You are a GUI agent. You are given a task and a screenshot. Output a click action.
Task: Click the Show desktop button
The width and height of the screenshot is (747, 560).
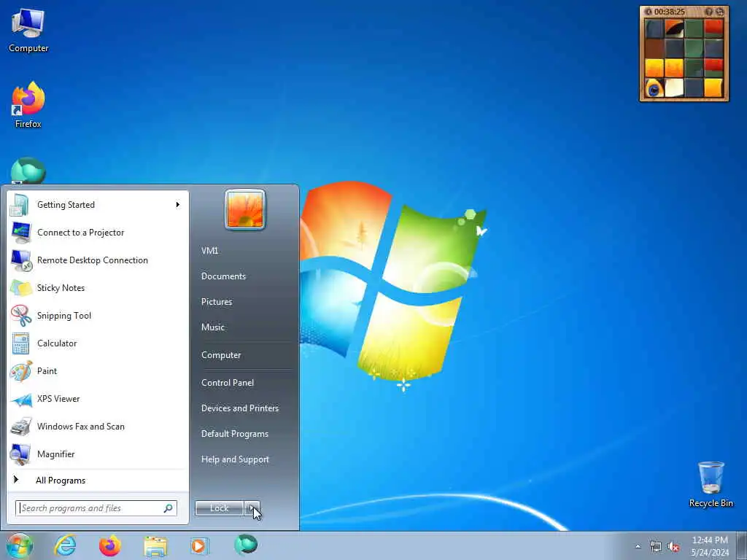click(x=741, y=546)
